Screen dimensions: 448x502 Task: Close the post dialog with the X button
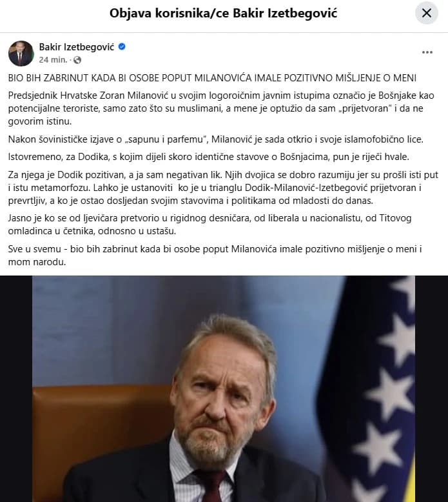pos(427,13)
